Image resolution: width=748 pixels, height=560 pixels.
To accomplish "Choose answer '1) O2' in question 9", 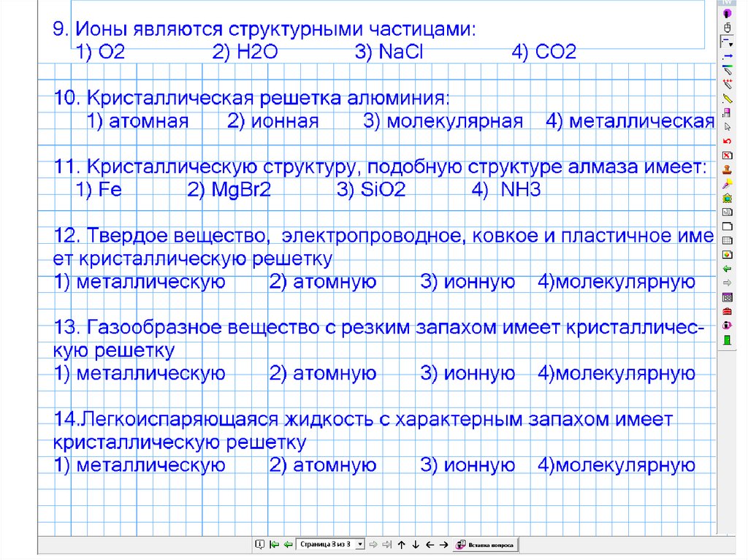I will 100,52.
